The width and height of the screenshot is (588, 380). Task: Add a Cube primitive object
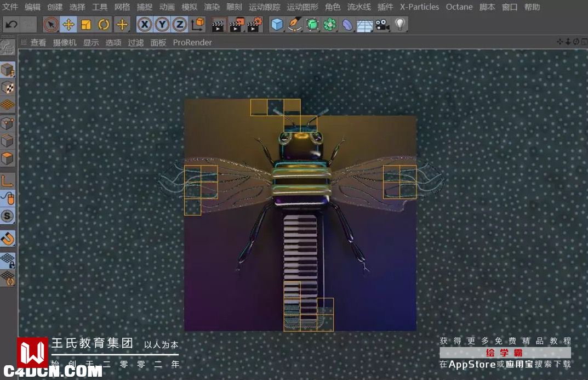277,25
